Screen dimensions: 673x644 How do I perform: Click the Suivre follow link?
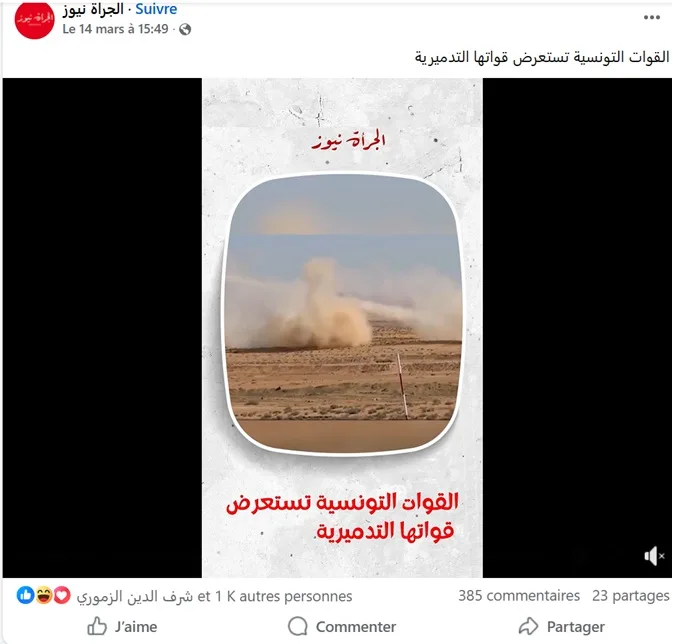coord(156,9)
